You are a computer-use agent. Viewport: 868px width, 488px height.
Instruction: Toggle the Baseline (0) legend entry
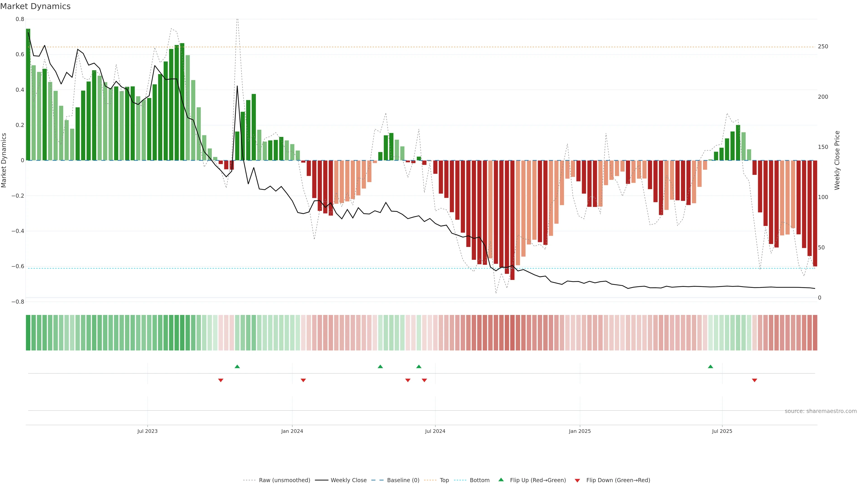[403, 480]
